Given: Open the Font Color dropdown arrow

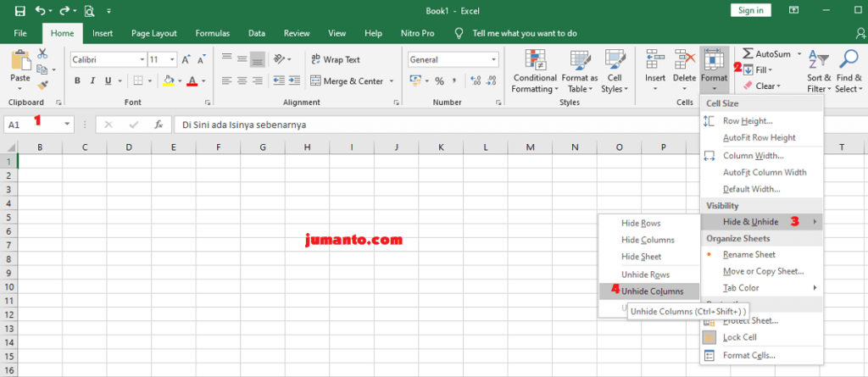Looking at the screenshot, I should point(203,80).
